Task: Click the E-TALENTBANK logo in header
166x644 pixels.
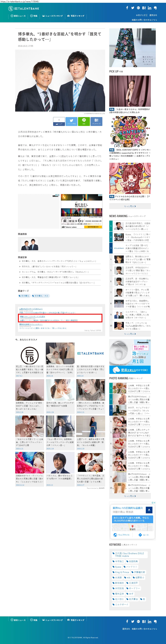Action: click(x=24, y=8)
